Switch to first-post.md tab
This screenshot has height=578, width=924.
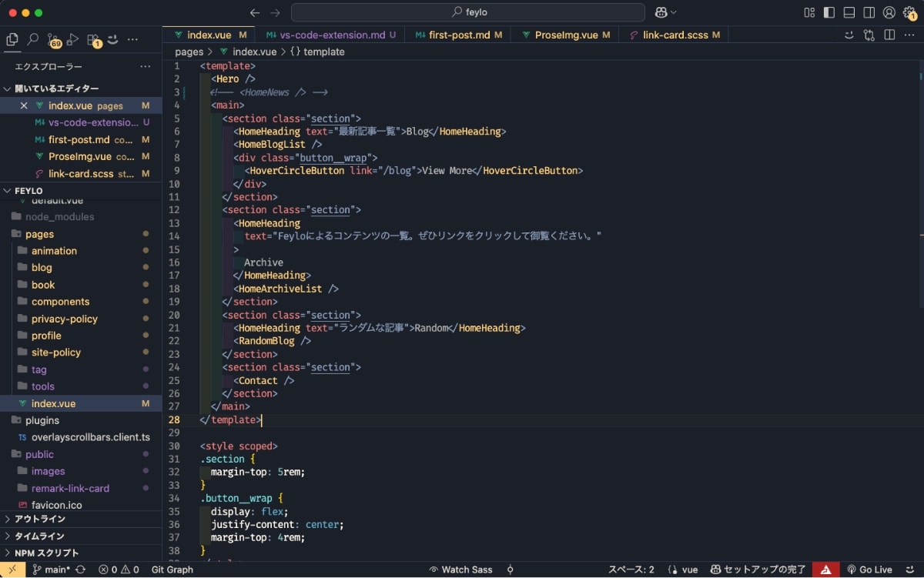457,35
